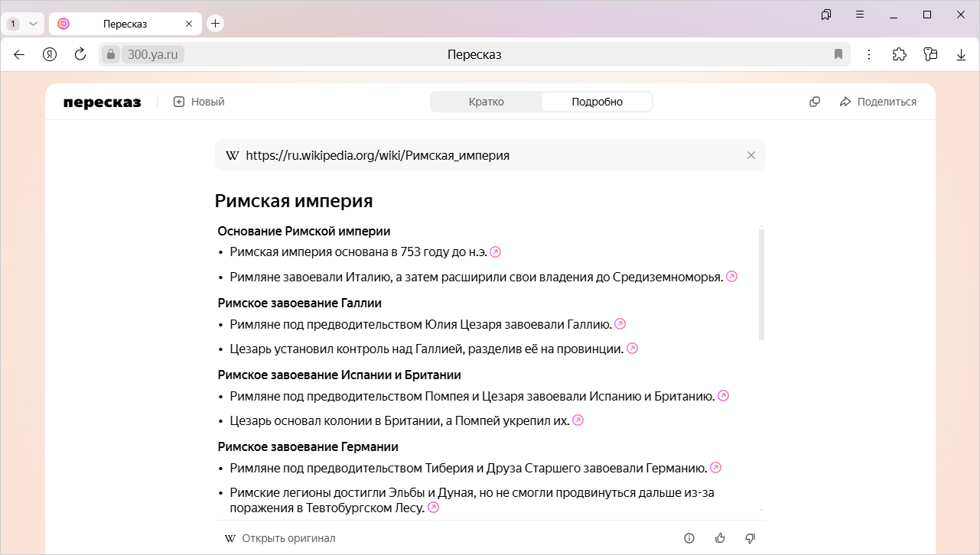This screenshot has height=555, width=980.
Task: Open the browser extensions puzzle icon
Action: 900,54
